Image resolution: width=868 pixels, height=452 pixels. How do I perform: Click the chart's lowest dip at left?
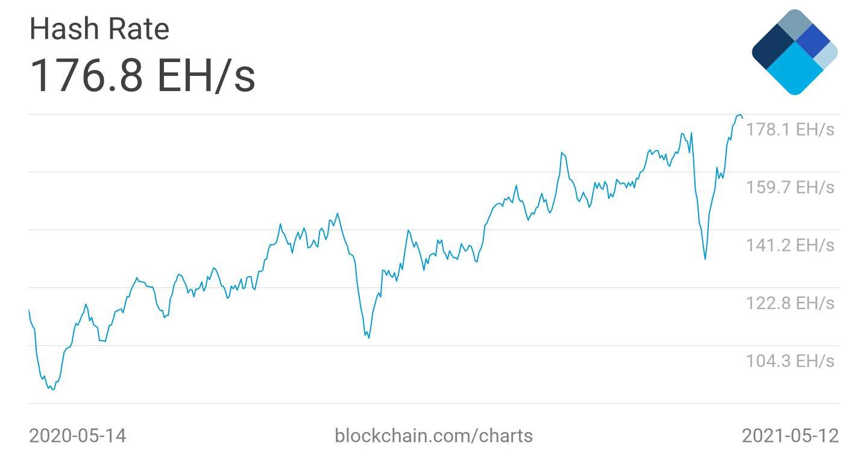click(52, 389)
